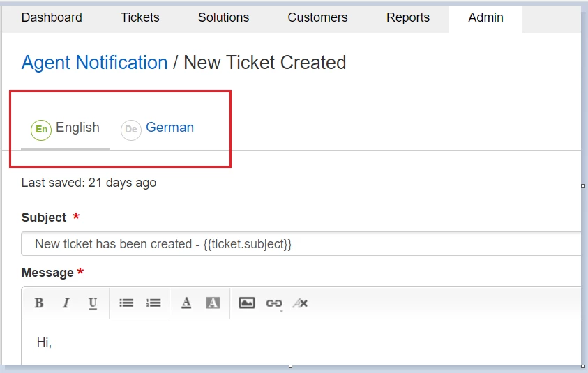The image size is (588, 373).
Task: Switch to the Solutions tab
Action: [223, 17]
